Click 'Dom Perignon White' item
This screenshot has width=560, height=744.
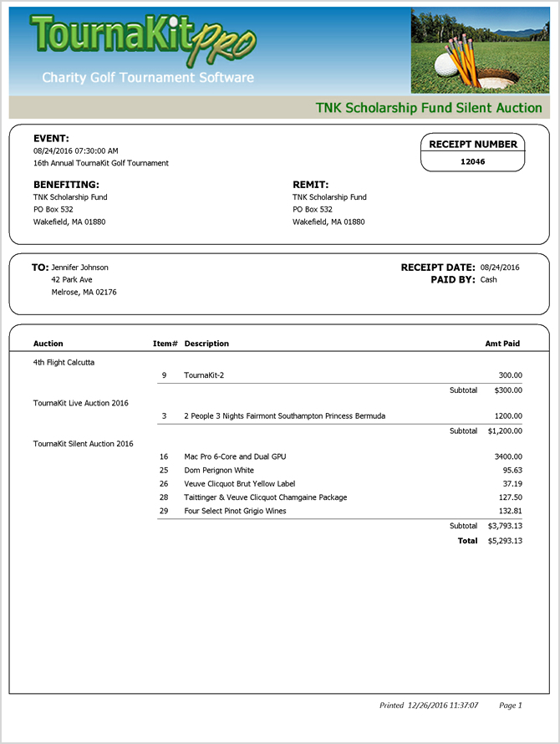pyautogui.click(x=219, y=470)
